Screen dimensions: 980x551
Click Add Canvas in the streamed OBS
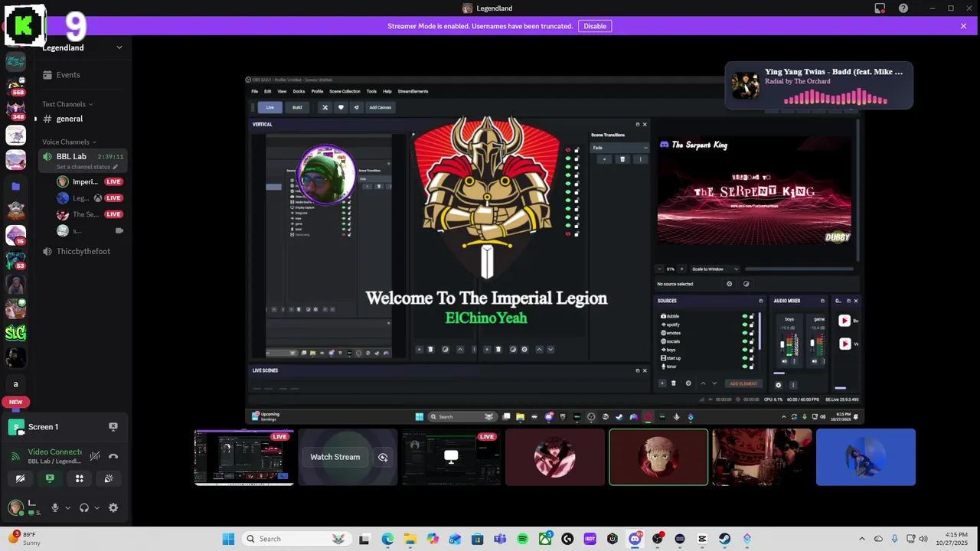pos(380,107)
